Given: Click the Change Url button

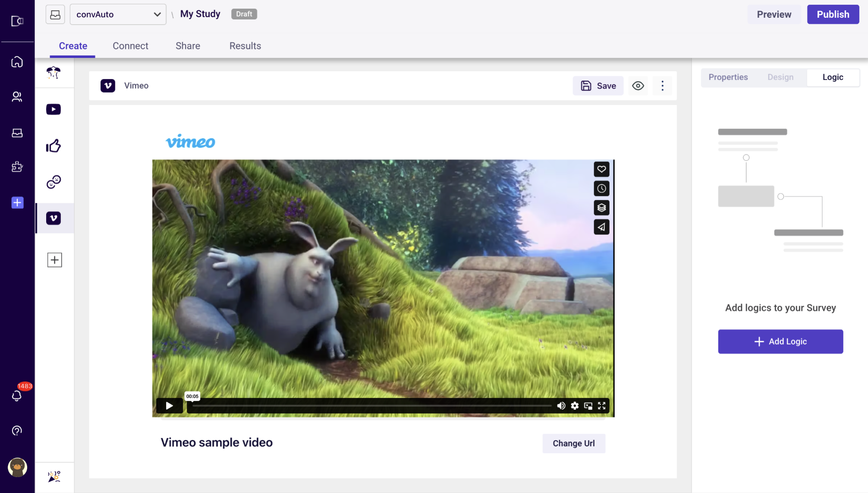Looking at the screenshot, I should 573,443.
